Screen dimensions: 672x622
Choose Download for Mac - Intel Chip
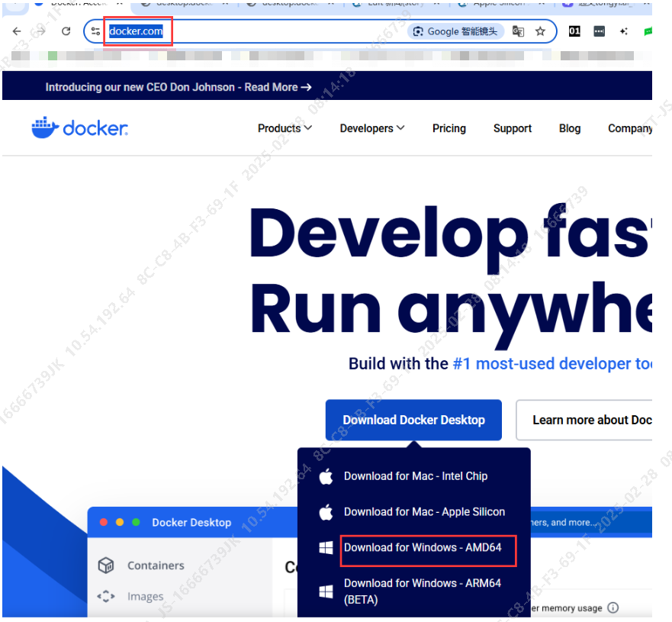tap(415, 475)
